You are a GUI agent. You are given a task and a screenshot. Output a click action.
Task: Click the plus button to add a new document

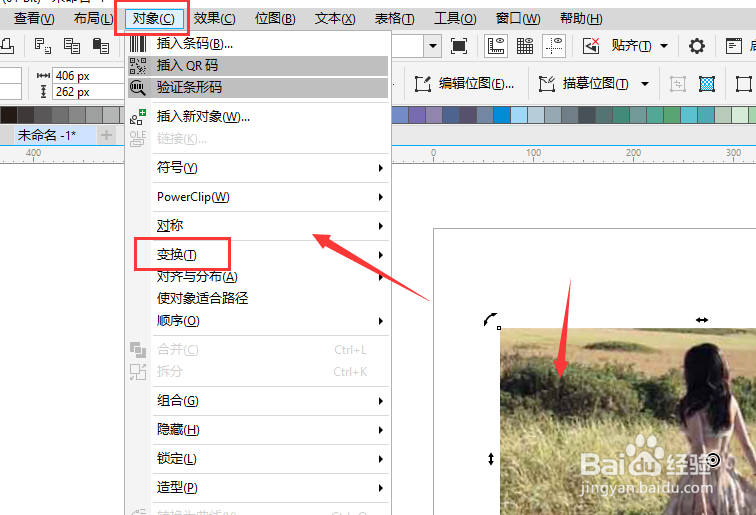[x=106, y=135]
